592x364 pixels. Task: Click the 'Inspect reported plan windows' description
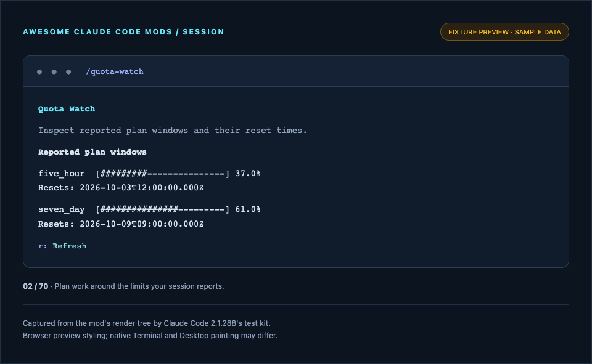coord(173,131)
